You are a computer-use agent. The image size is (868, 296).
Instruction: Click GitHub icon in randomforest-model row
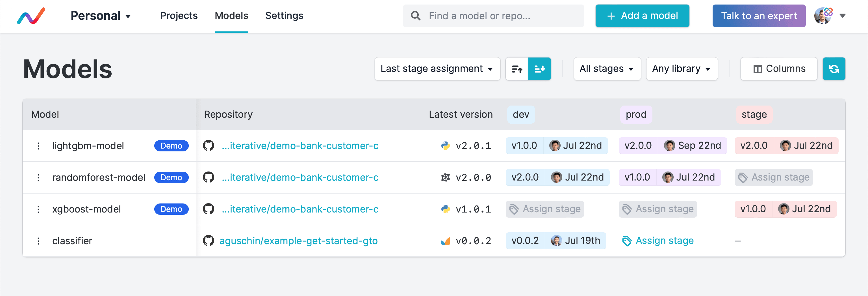(209, 177)
